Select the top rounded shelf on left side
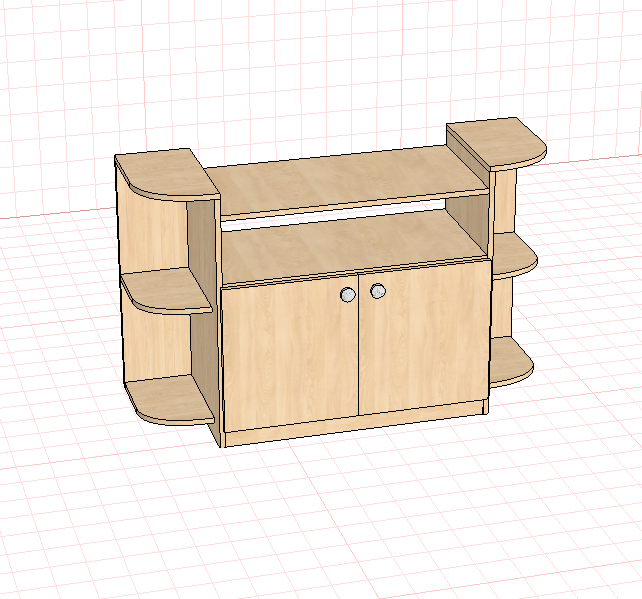Screen dimensions: 642x599 [x=167, y=175]
